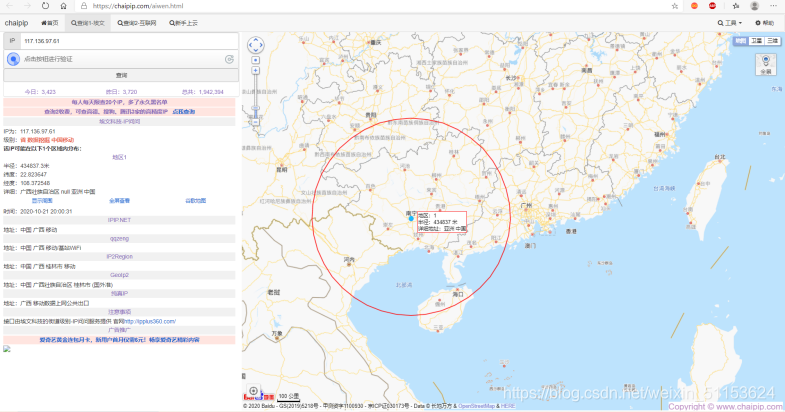Click the round icon above the Baidu logo
The image size is (785, 412).
click(x=253, y=391)
